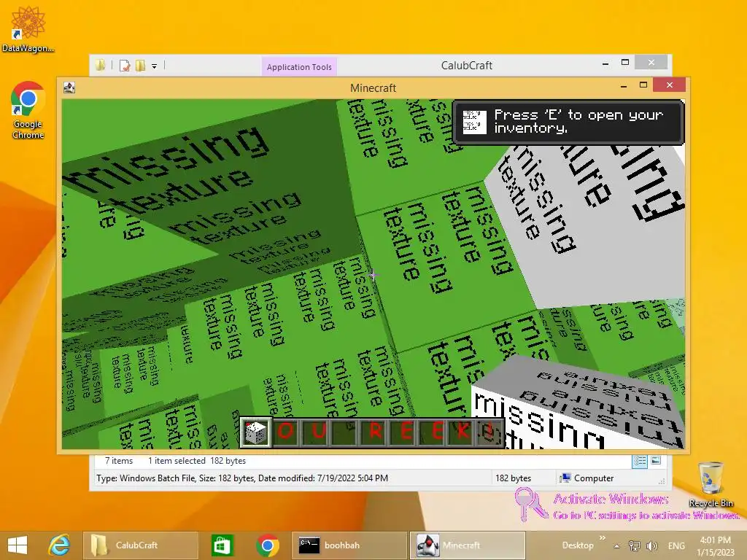Select the hotbar slot showing red letter O
Image resolution: width=747 pixels, height=560 pixels.
tap(285, 432)
